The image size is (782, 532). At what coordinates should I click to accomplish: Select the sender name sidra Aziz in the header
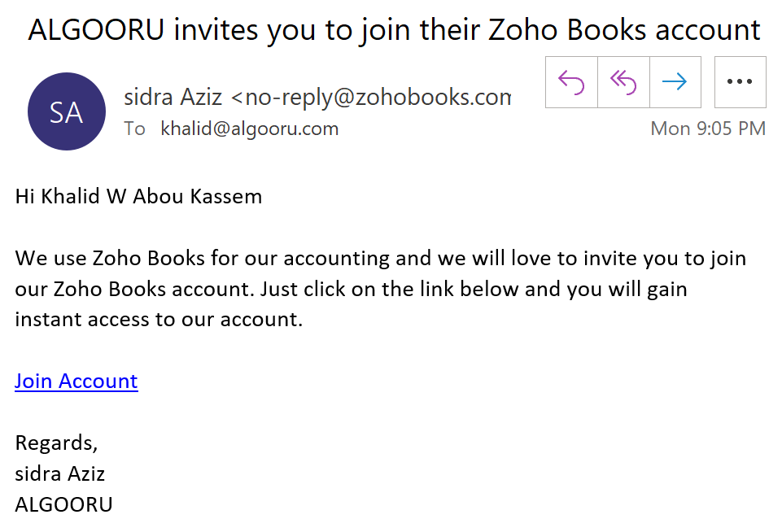tap(173, 97)
